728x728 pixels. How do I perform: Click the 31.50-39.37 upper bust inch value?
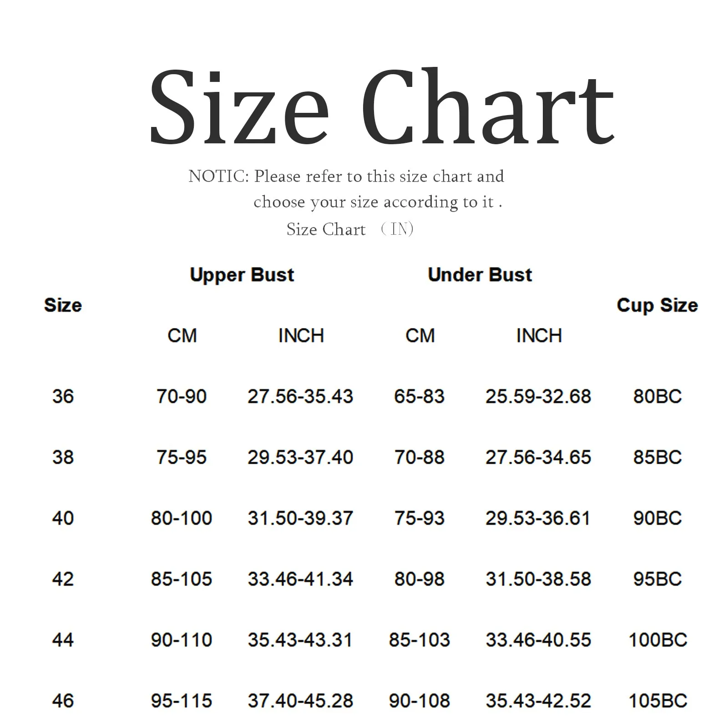300,518
